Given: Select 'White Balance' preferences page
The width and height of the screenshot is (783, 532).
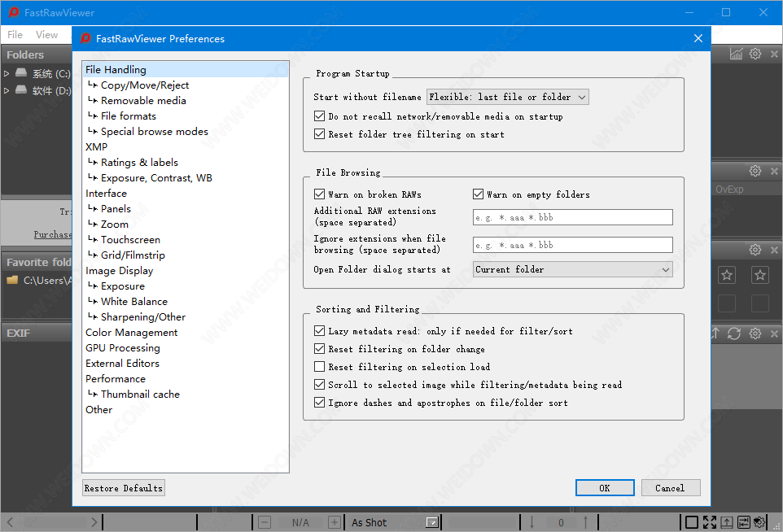Looking at the screenshot, I should 133,302.
